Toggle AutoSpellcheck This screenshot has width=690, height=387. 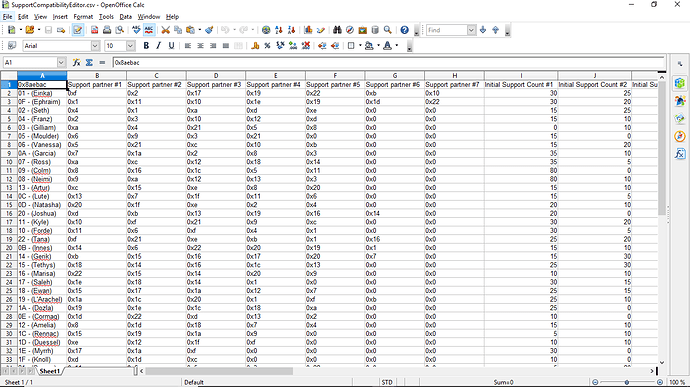(149, 30)
